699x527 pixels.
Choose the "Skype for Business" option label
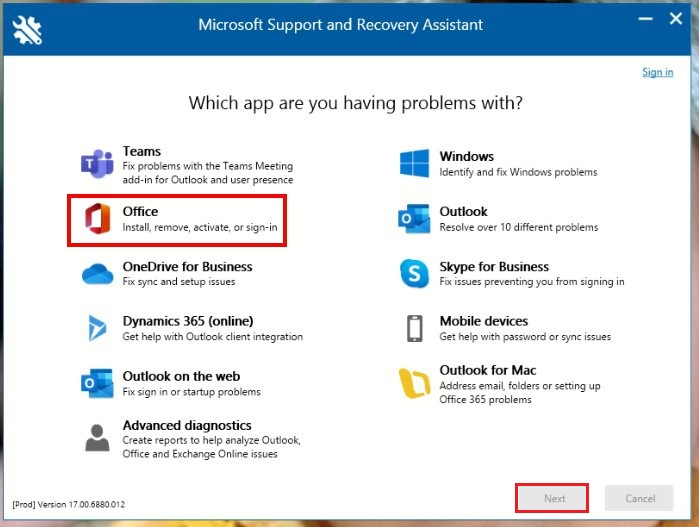494,267
